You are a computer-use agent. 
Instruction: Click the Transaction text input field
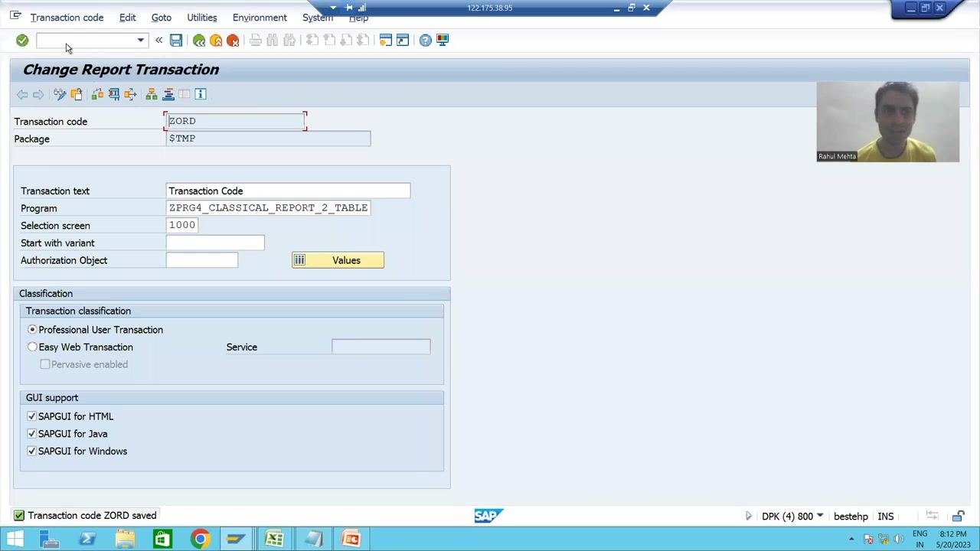(288, 191)
